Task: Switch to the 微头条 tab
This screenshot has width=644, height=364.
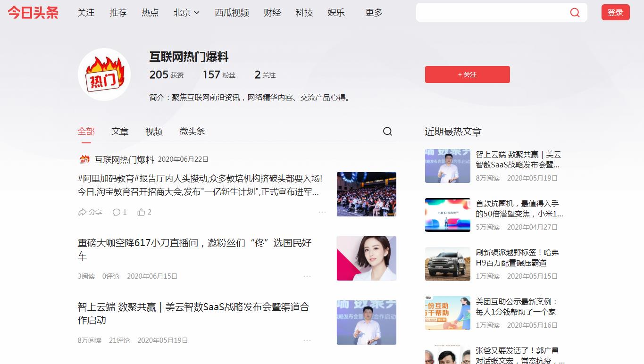Action: click(x=192, y=132)
